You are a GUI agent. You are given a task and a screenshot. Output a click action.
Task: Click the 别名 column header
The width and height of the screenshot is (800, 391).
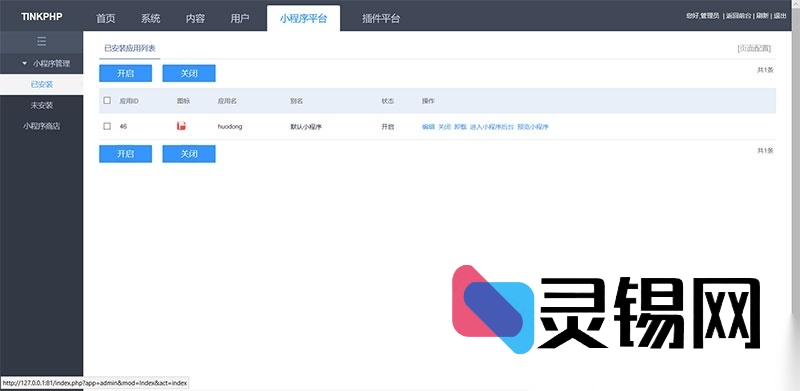coord(296,101)
